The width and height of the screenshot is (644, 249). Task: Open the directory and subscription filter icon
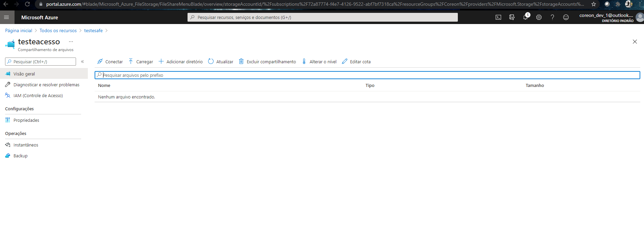pyautogui.click(x=512, y=17)
